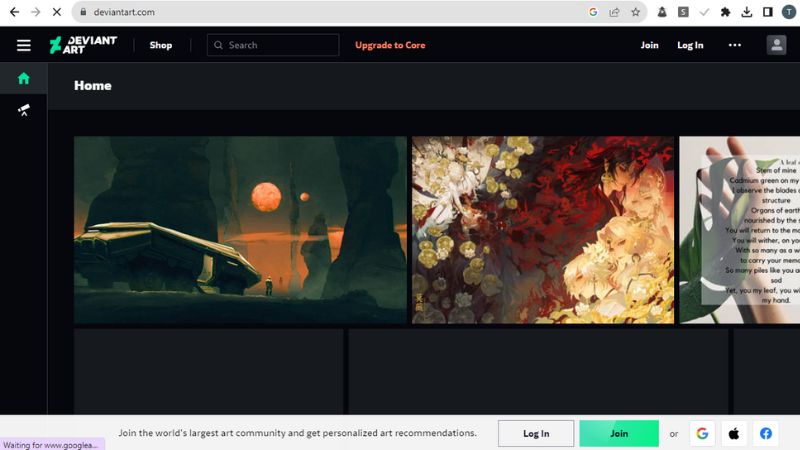
Task: Click the DeviantArt logo
Action: pyautogui.click(x=83, y=45)
